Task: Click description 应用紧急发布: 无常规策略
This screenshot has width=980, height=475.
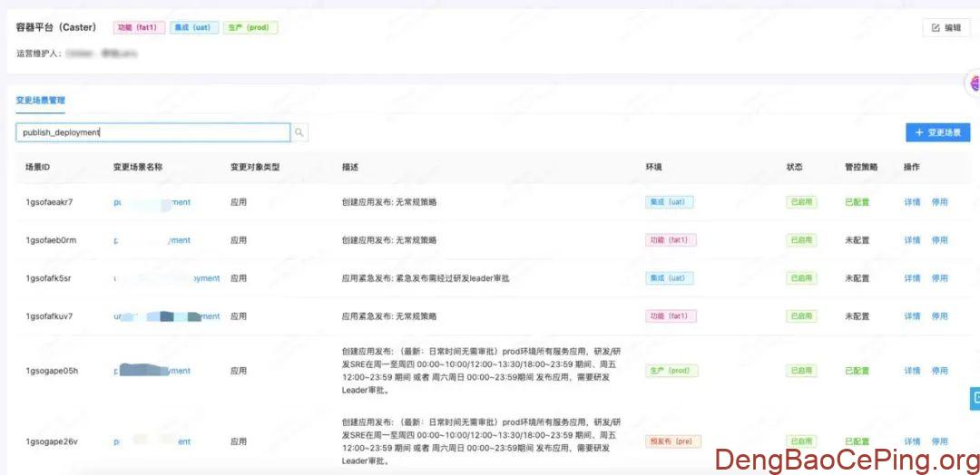Action: click(388, 316)
